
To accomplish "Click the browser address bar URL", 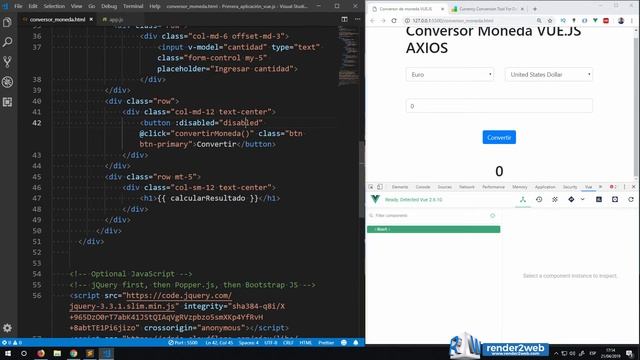I will 453,20.
